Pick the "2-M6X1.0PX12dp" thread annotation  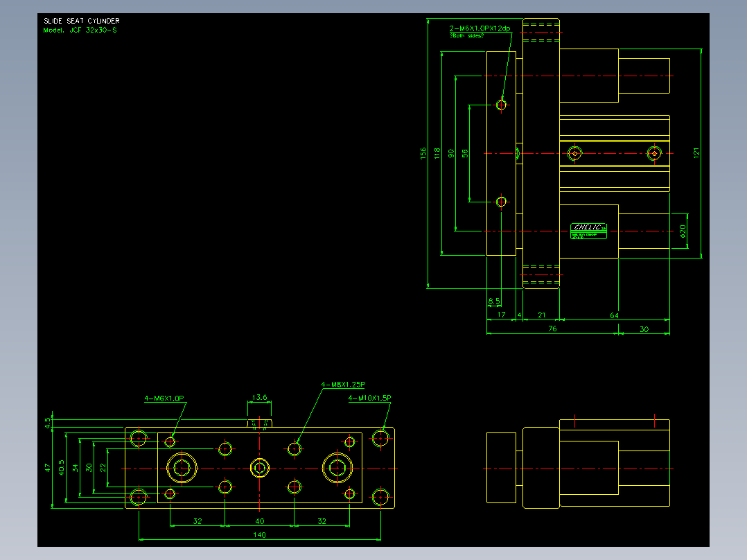(x=480, y=28)
